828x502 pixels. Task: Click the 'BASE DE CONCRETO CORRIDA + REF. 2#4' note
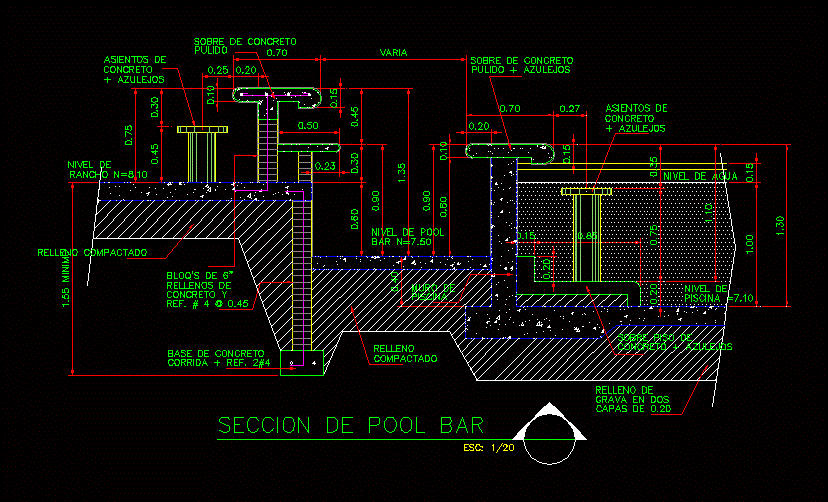(219, 358)
